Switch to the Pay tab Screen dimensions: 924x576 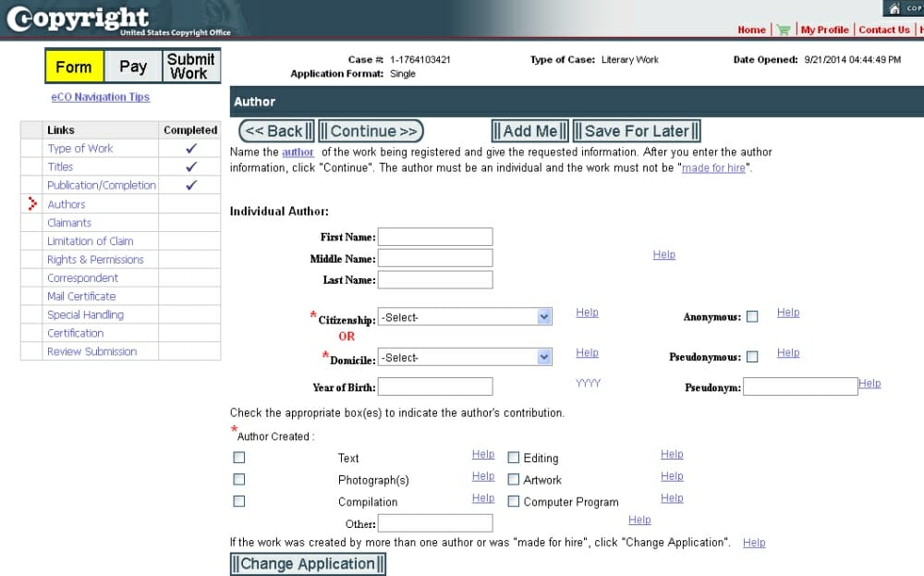tap(133, 66)
